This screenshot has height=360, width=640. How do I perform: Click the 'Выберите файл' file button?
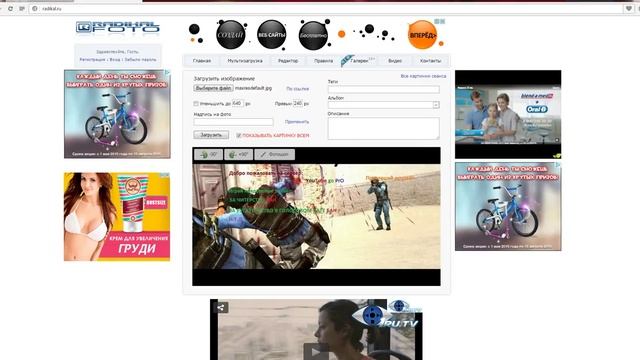point(213,88)
